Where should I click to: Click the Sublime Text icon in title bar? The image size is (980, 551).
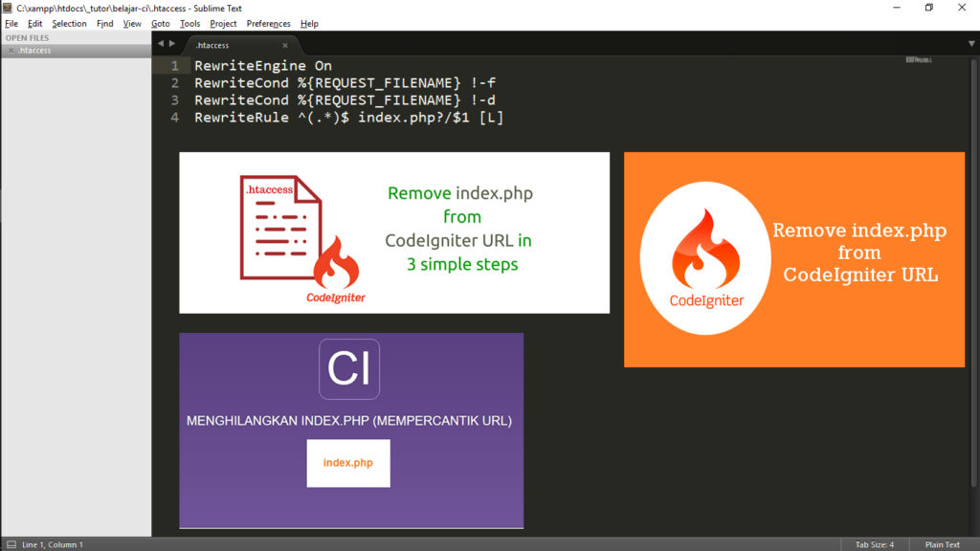[8, 8]
